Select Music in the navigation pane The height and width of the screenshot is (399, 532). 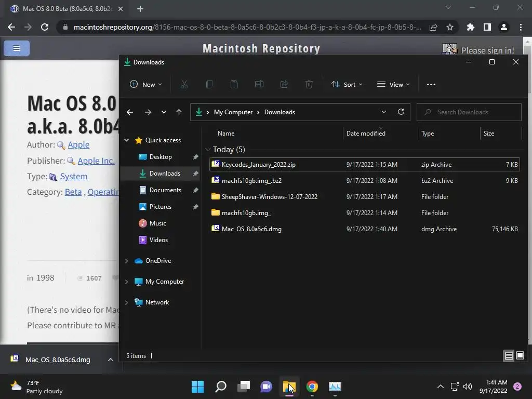(x=158, y=223)
